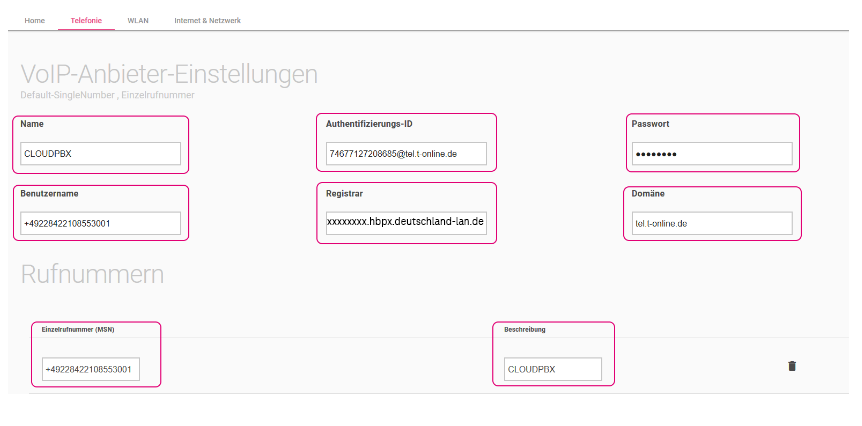The image size is (862, 426).
Task: Click the Registrar label
Action: (345, 193)
